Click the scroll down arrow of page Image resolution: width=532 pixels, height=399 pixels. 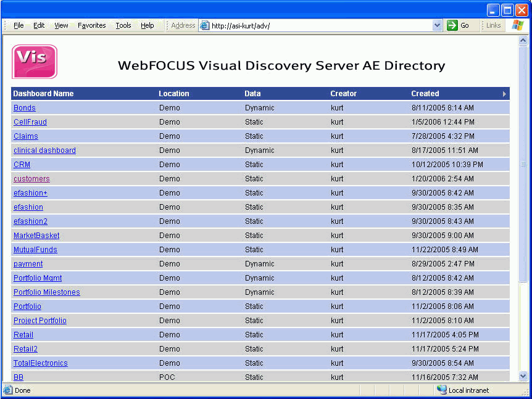pos(523,376)
